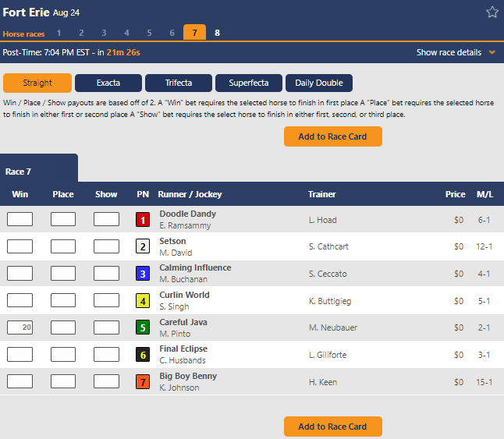Switch to race 2 tab
This screenshot has width=504, height=439.
point(81,33)
